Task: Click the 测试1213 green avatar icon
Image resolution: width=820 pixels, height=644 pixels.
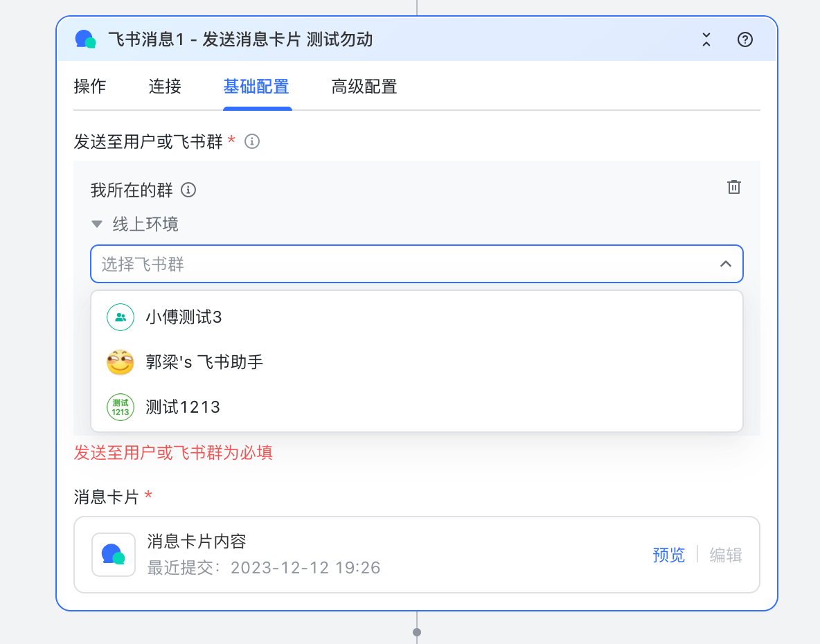Action: 121,406
